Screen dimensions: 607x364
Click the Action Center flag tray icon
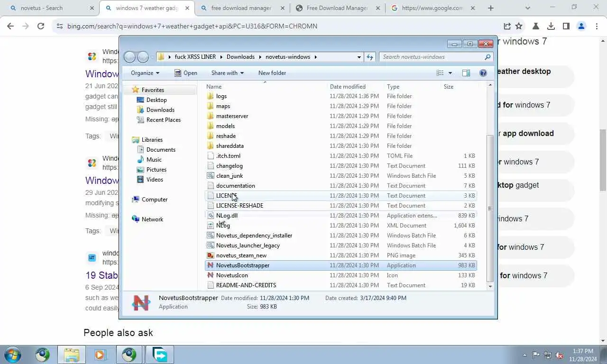pos(536,355)
